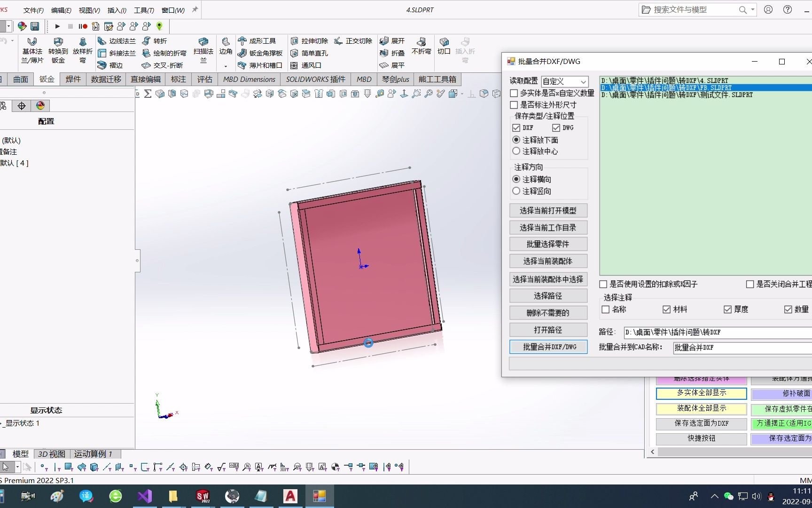
Task: Enable the 是否标注外形尺寸 checkbox
Action: [x=514, y=105]
